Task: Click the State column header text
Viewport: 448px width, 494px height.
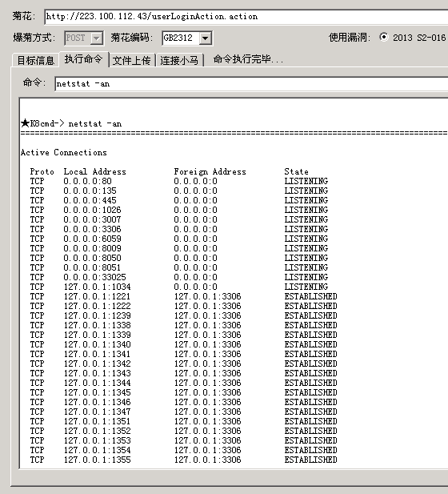Action: (296, 171)
